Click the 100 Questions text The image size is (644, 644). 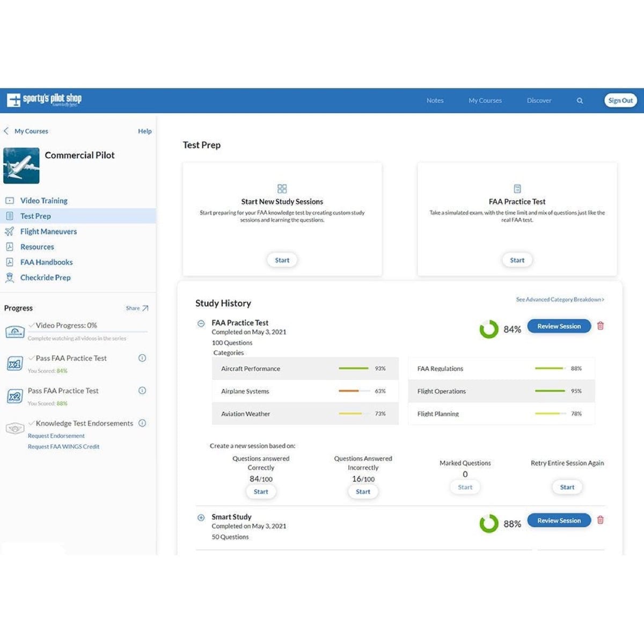232,342
